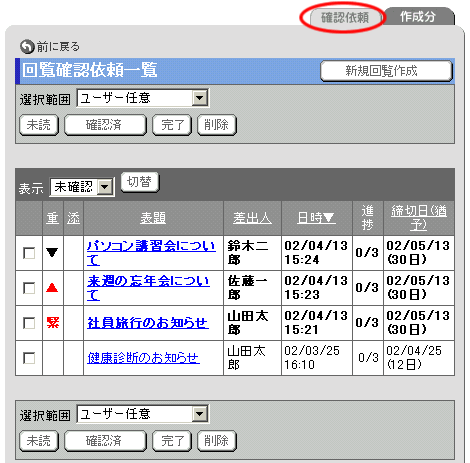The height and width of the screenshot is (463, 470).
Task: Switch to 確認依頼 tab
Action: [345, 17]
